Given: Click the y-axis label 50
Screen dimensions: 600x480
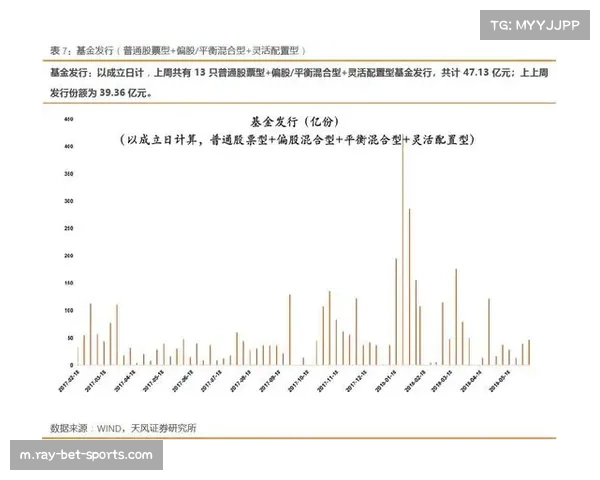Looking at the screenshot, I should (x=70, y=338).
